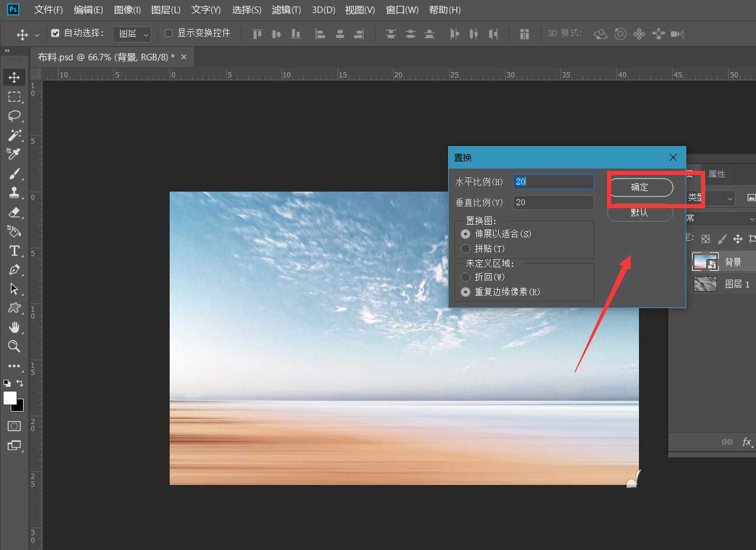
Task: Click the black background color swatch
Action: (20, 407)
